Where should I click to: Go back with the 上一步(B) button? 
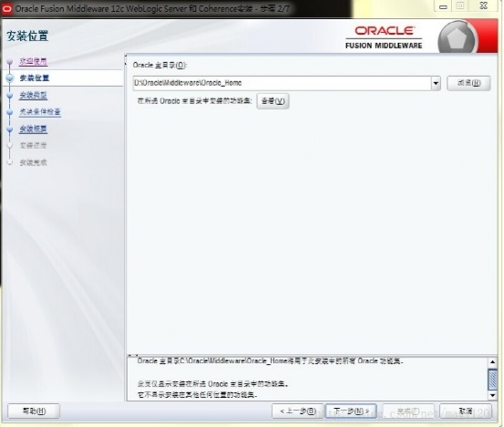click(x=298, y=411)
